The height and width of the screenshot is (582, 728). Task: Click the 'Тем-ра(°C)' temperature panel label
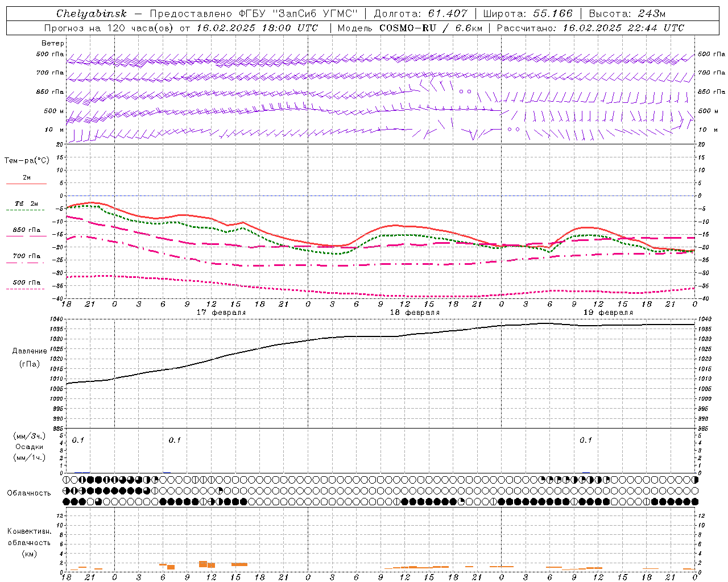(x=27, y=161)
